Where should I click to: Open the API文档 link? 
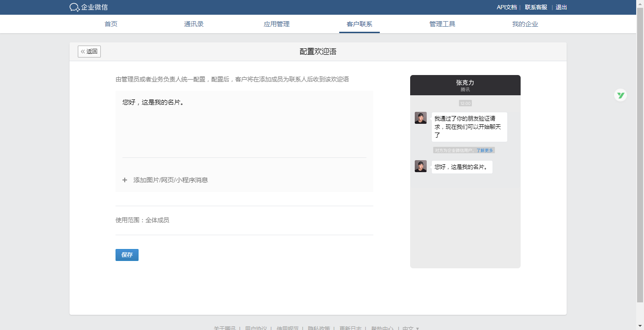click(x=506, y=7)
